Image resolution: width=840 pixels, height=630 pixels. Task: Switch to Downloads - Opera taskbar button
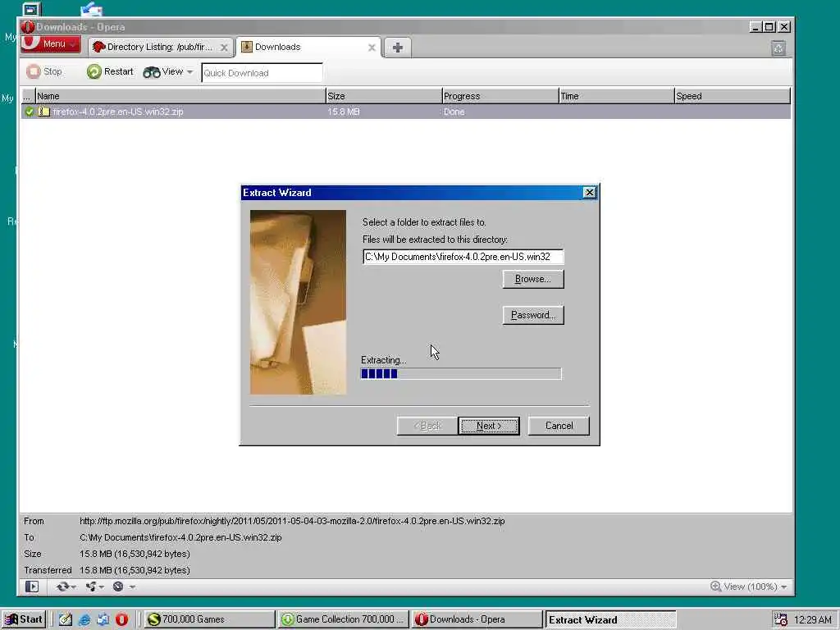[477, 619]
